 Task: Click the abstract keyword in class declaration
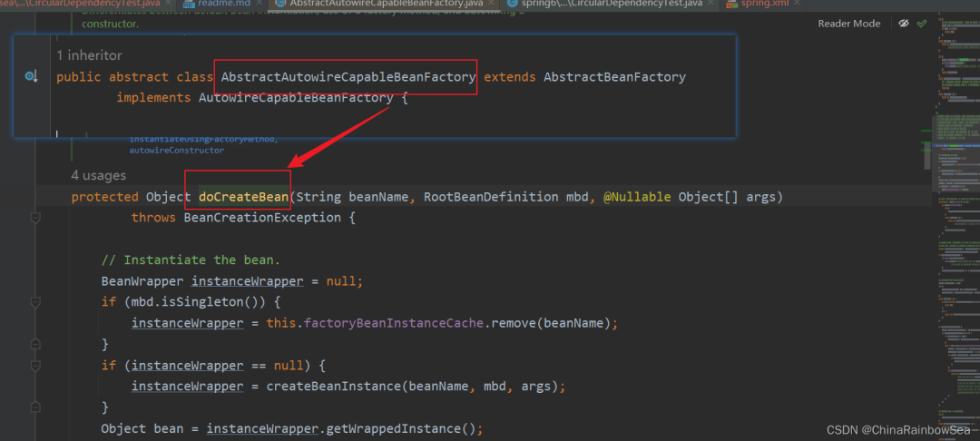tap(139, 77)
